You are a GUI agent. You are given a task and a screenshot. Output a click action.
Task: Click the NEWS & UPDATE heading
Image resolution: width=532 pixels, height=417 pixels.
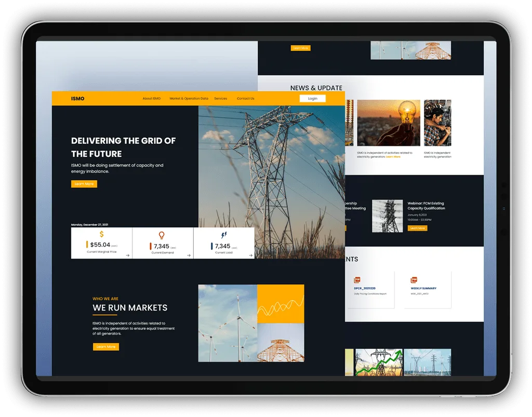pos(316,88)
